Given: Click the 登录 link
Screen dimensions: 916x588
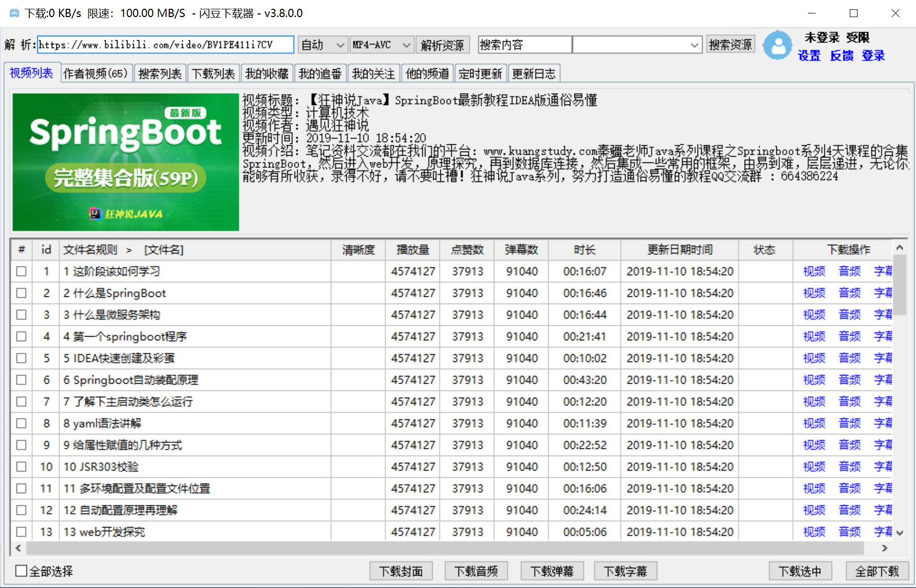Looking at the screenshot, I should click(x=873, y=55).
